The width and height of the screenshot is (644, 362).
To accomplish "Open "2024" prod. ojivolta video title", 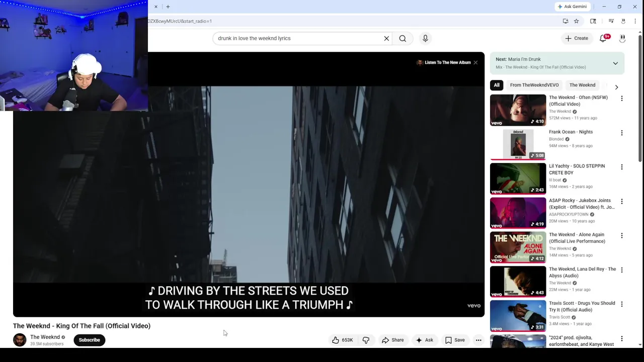I will tap(581, 341).
